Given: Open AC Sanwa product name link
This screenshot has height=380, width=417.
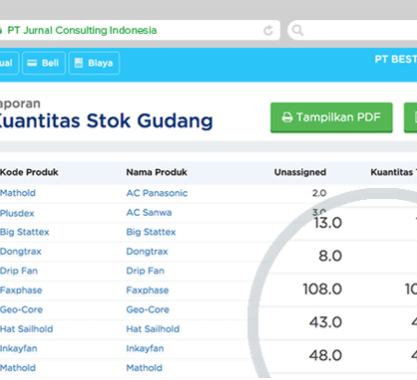Looking at the screenshot, I should 149,213.
